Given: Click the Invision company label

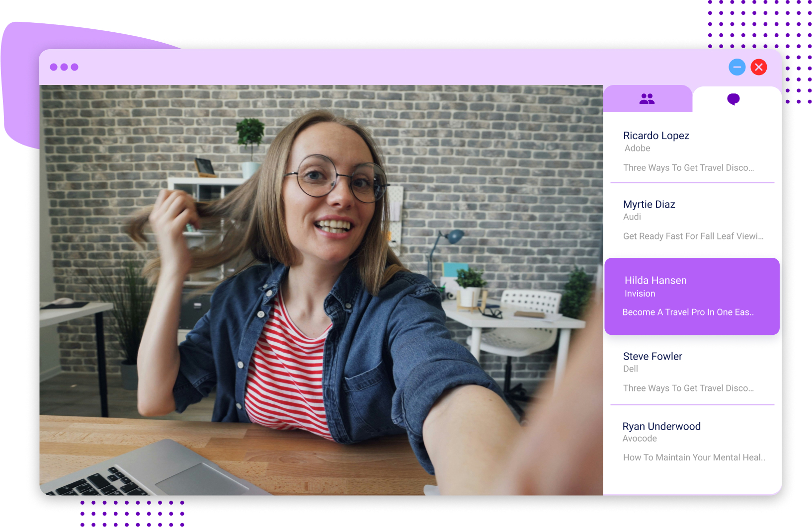Looking at the screenshot, I should (x=640, y=294).
